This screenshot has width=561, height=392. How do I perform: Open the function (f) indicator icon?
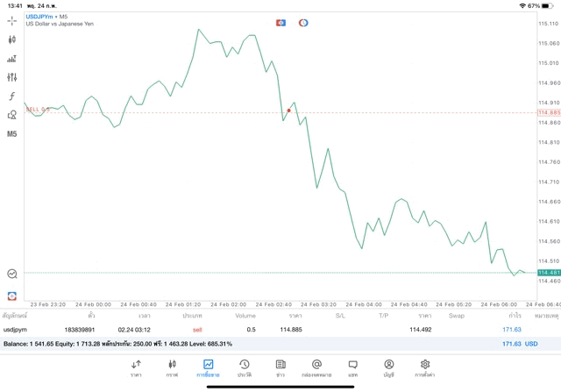click(x=12, y=96)
